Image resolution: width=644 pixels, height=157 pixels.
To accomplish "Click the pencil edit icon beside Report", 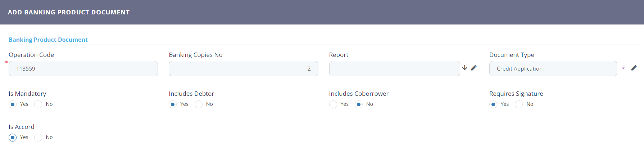I will click(x=474, y=68).
